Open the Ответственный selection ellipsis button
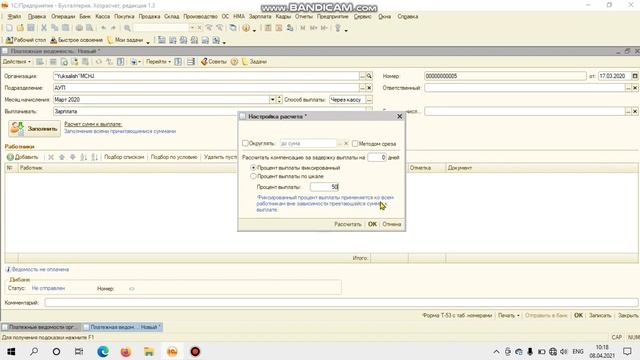 click(x=628, y=88)
